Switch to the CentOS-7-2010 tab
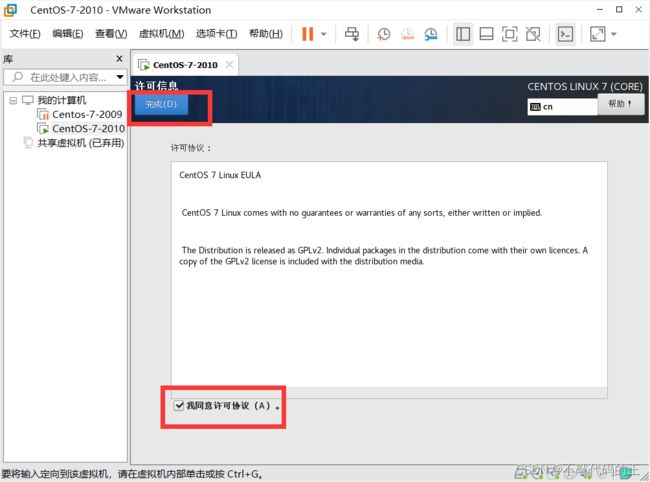The image size is (650, 482). 184,65
